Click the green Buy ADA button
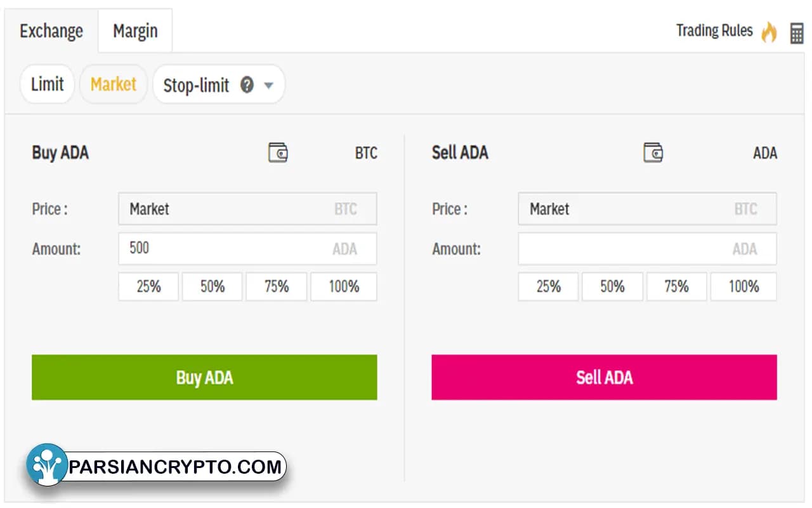The width and height of the screenshot is (812, 508). coord(204,377)
